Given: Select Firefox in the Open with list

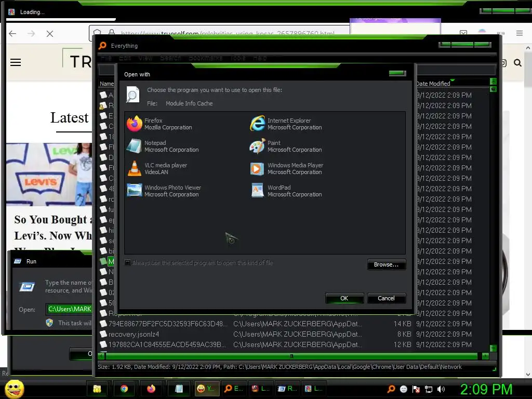Looking at the screenshot, I should coord(159,124).
